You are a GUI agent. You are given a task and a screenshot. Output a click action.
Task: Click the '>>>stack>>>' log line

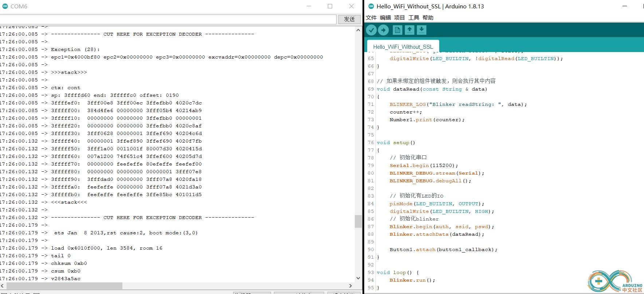tap(69, 72)
